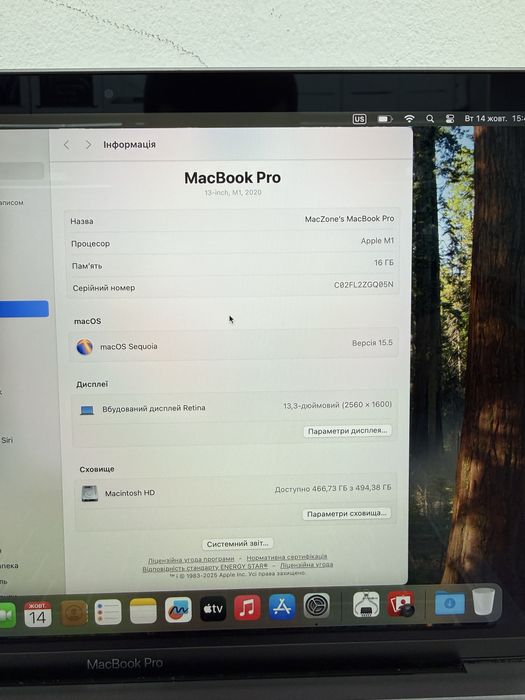
Task: Click the Параметри дисплея button
Action: (x=347, y=431)
